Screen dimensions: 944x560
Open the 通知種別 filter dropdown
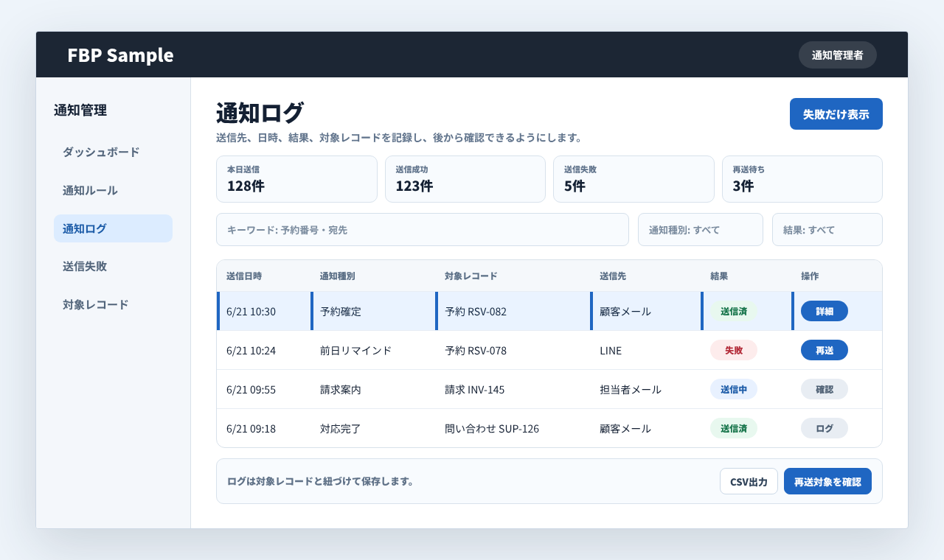pos(700,229)
